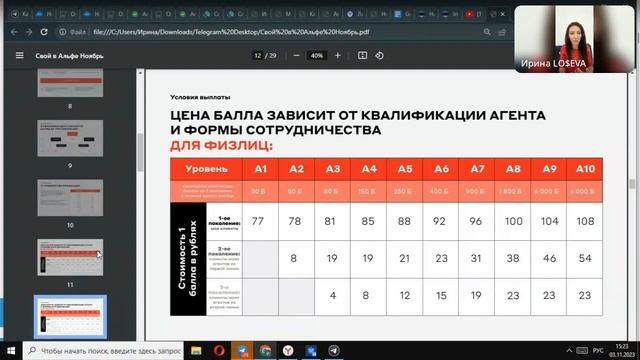Click the zoom in plus button in PDF toolbar
The height and width of the screenshot is (360, 640).
point(338,56)
